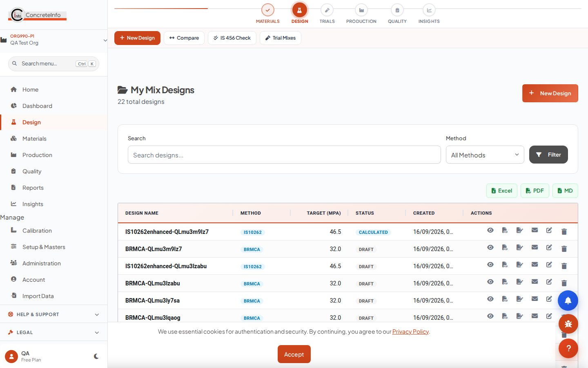Screen dimensions: 588x368
Task: Click the QA user avatar icon
Action: pyautogui.click(x=11, y=357)
